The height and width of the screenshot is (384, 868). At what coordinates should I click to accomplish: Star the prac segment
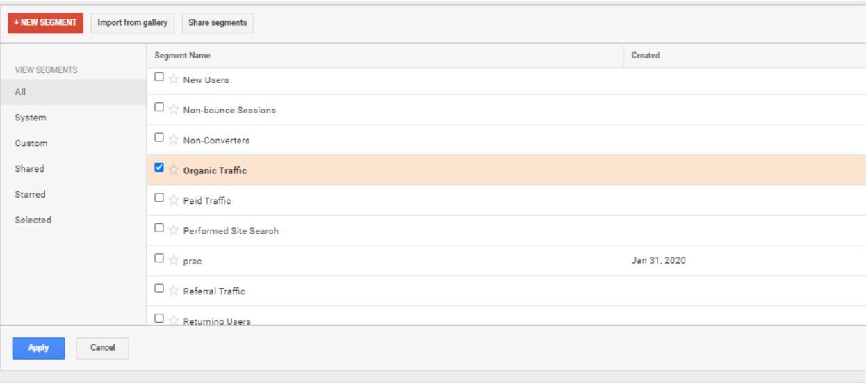174,261
